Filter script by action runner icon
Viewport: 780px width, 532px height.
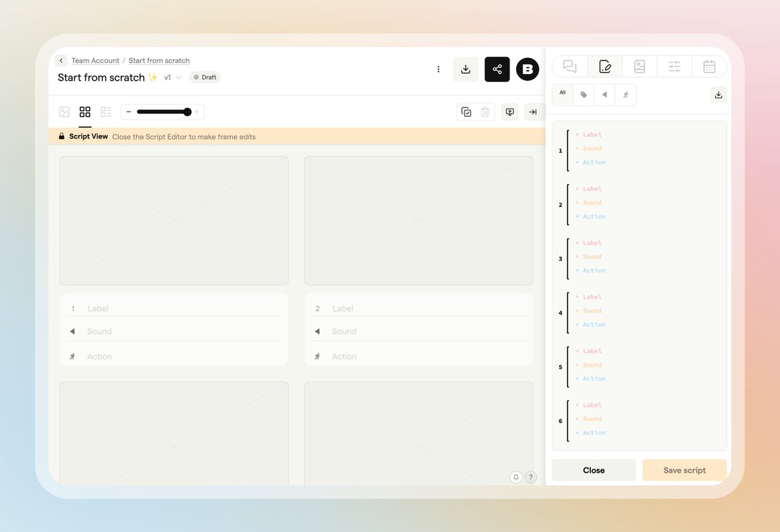625,95
